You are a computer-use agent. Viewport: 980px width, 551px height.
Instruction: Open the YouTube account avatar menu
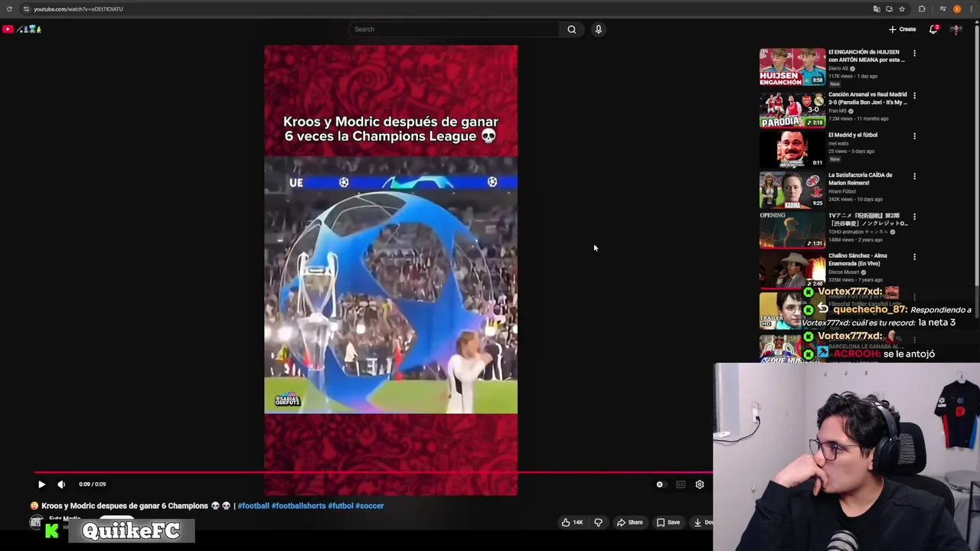point(956,29)
